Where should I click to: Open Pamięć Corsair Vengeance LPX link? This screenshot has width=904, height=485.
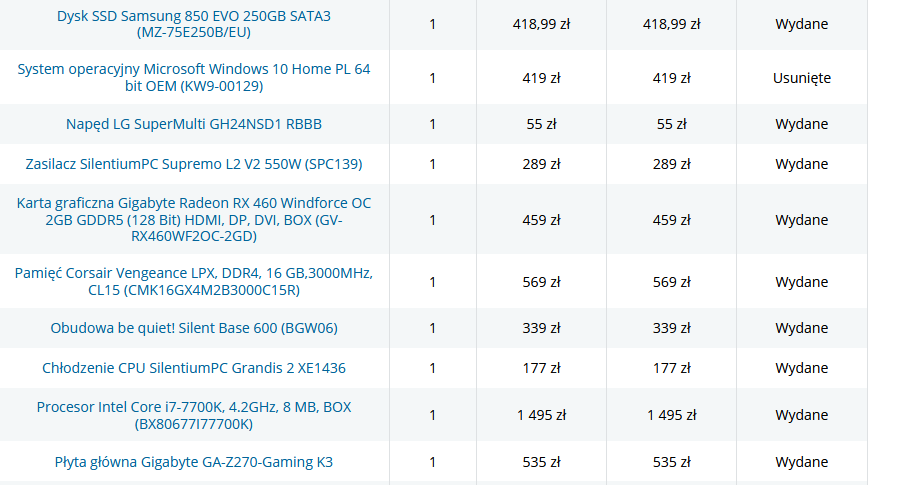194,281
